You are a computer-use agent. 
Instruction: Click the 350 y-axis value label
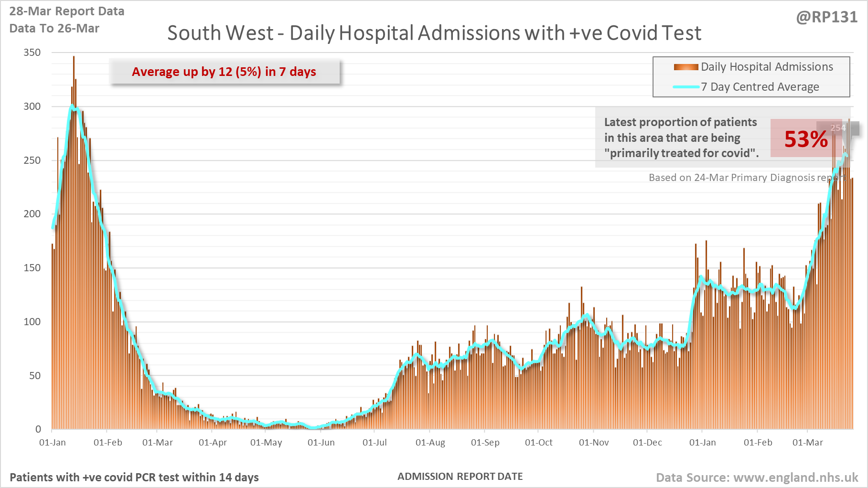click(x=32, y=53)
